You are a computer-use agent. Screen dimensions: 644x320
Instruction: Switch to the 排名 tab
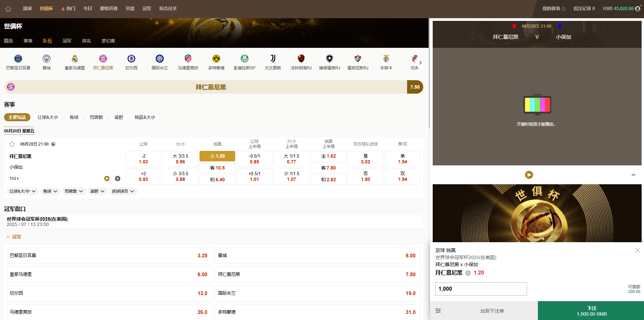coord(87,41)
